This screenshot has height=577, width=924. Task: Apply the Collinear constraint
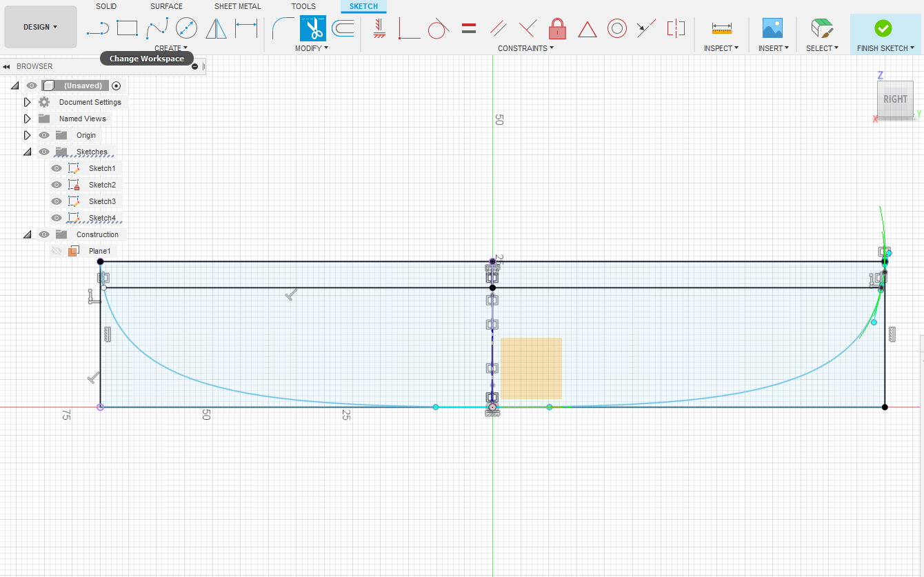pyautogui.click(x=646, y=28)
